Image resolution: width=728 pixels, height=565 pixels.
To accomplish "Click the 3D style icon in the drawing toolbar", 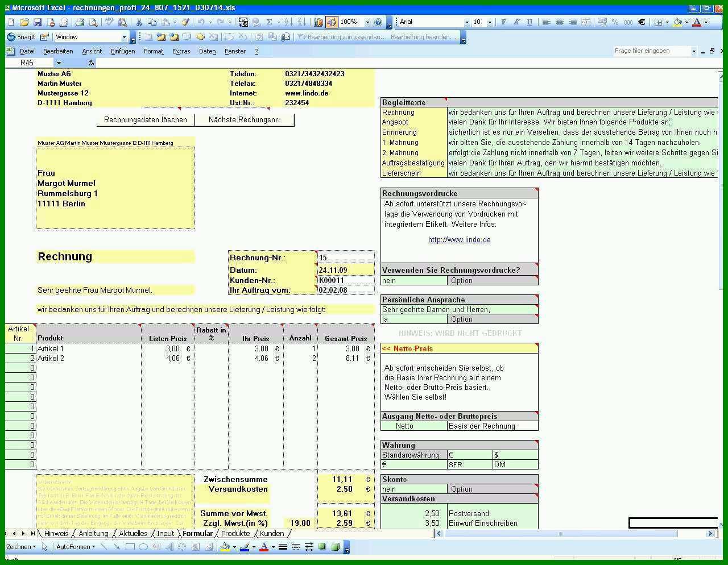I will [336, 547].
